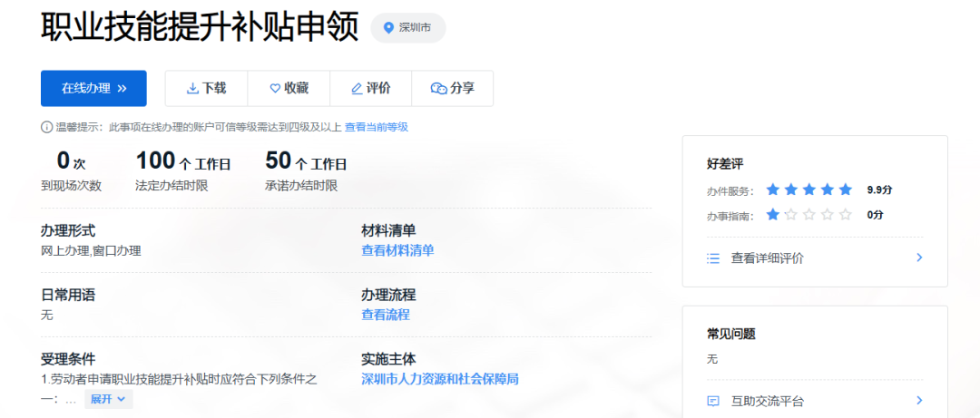Click the 在线办理 button
The width and height of the screenshot is (980, 418).
[93, 88]
